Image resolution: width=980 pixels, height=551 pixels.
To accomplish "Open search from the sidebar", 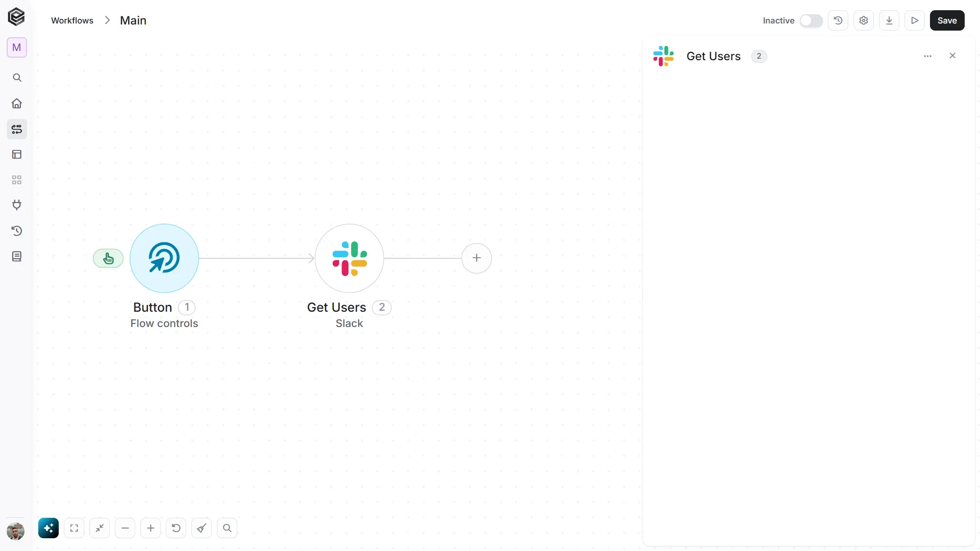I will pos(17,78).
